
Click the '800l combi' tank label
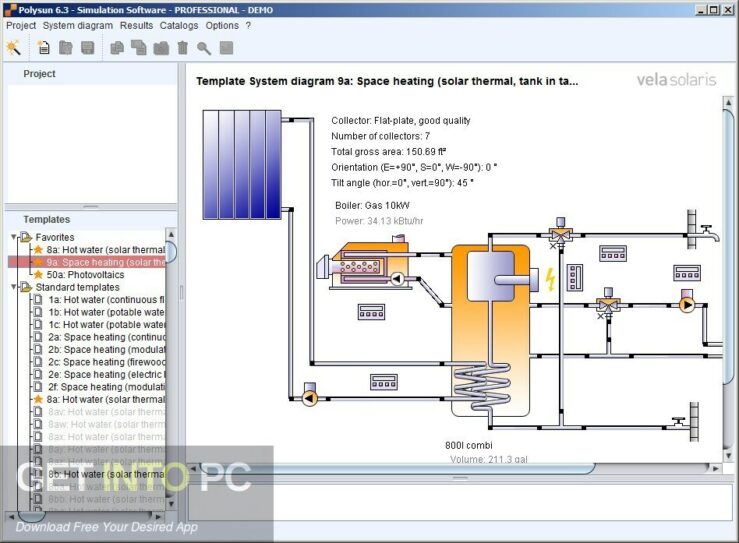[x=468, y=445]
